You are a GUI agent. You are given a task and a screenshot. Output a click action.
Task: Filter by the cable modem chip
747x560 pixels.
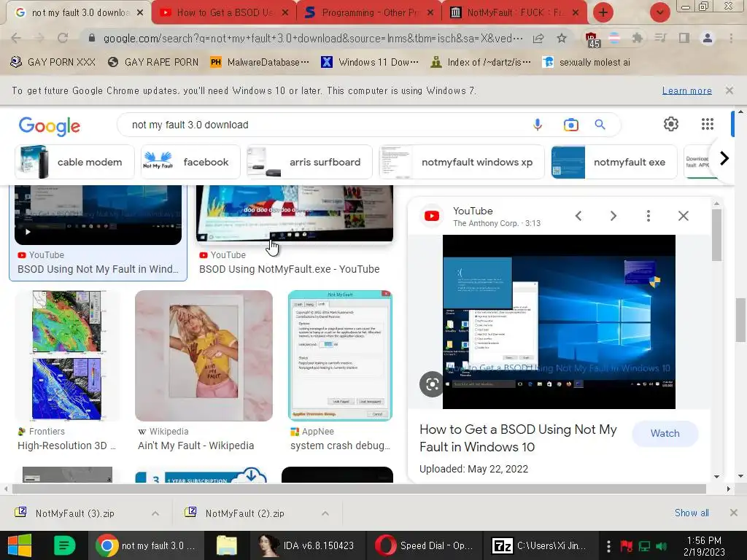point(75,162)
